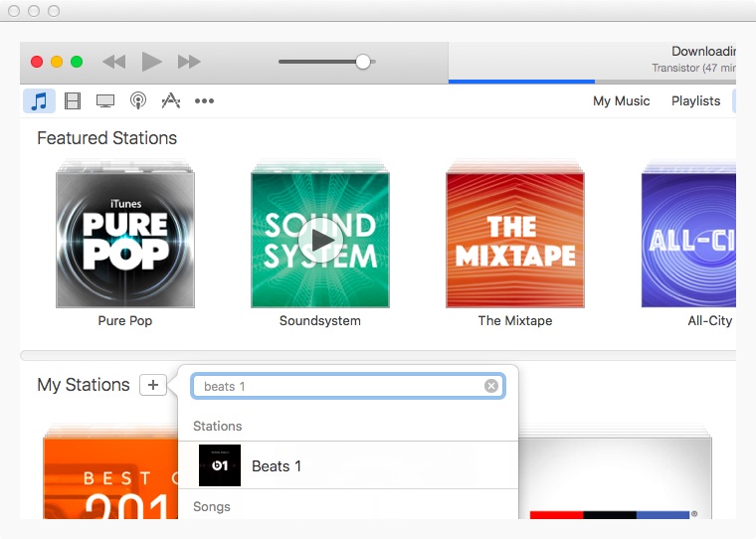Click the iTunes red close button
The image size is (756, 539).
[37, 62]
